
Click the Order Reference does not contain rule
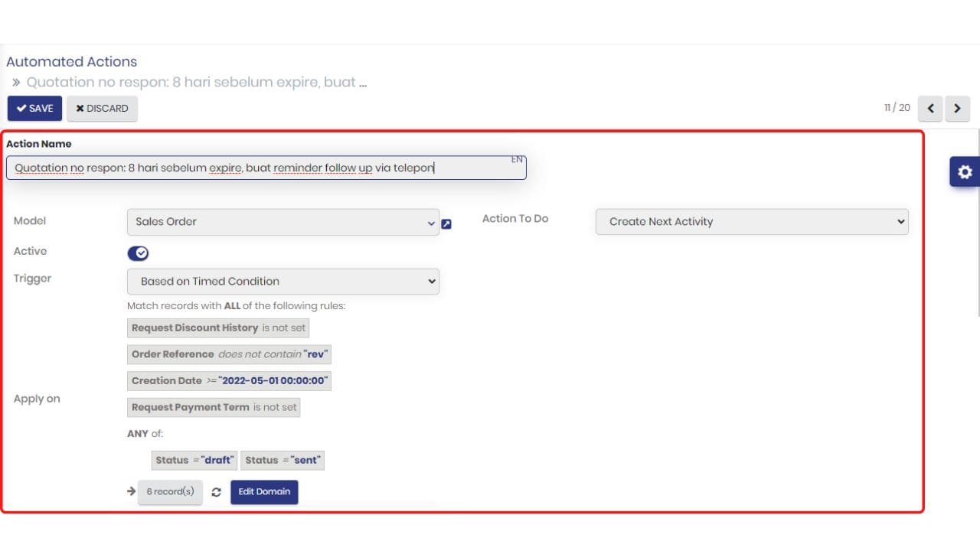pos(229,355)
